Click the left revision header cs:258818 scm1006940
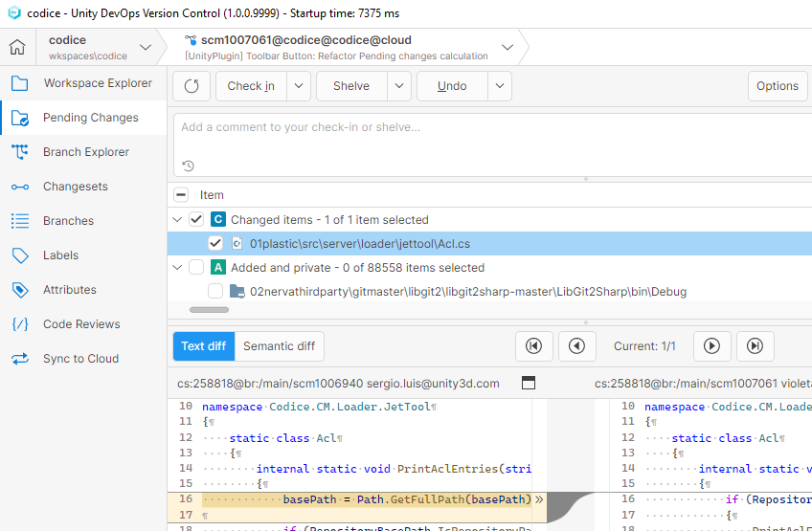 (x=338, y=384)
